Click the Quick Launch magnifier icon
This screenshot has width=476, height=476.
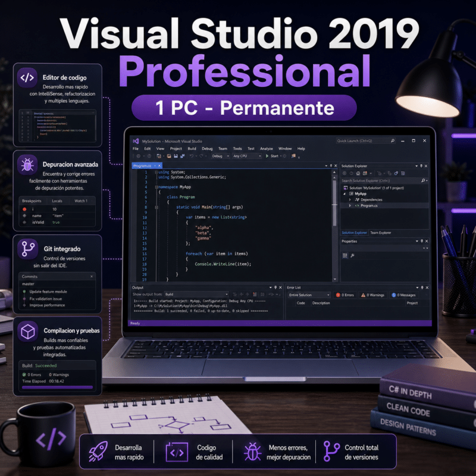[x=393, y=140]
